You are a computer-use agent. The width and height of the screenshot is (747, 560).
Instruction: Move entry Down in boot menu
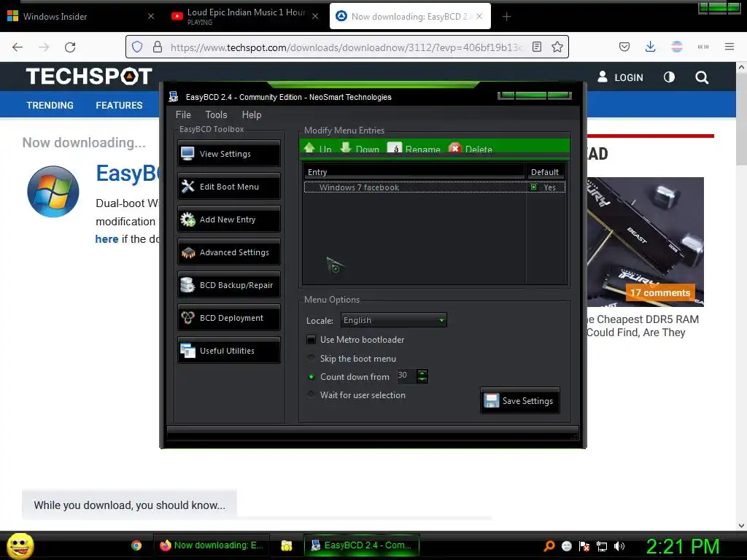360,149
